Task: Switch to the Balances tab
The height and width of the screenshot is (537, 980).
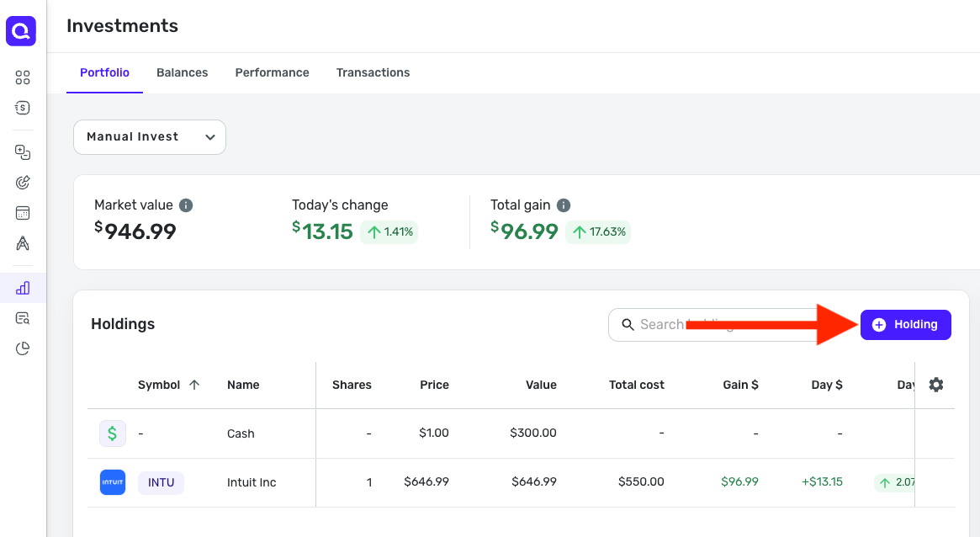Action: point(182,72)
